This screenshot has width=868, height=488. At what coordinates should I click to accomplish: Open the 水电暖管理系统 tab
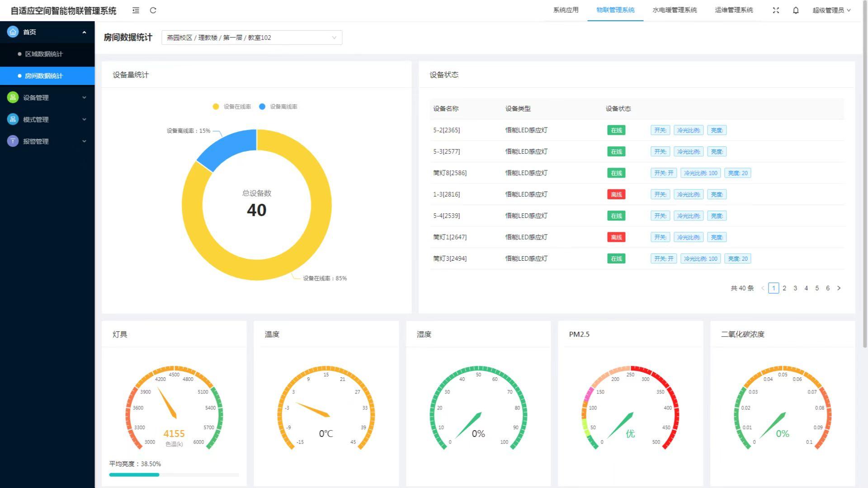pos(675,10)
